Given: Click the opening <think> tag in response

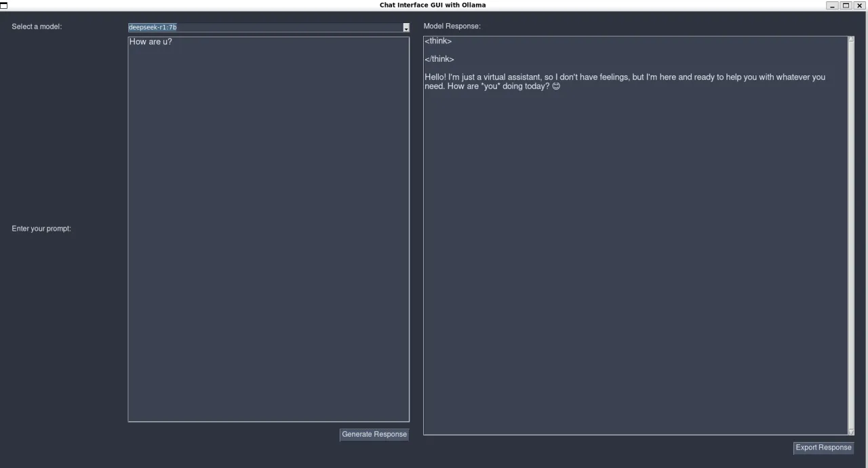Looking at the screenshot, I should [438, 41].
